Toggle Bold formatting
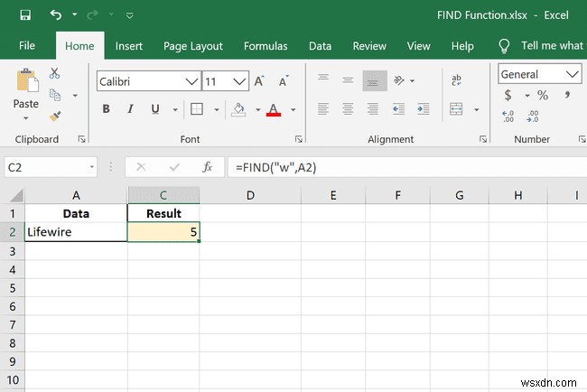 click(x=106, y=109)
